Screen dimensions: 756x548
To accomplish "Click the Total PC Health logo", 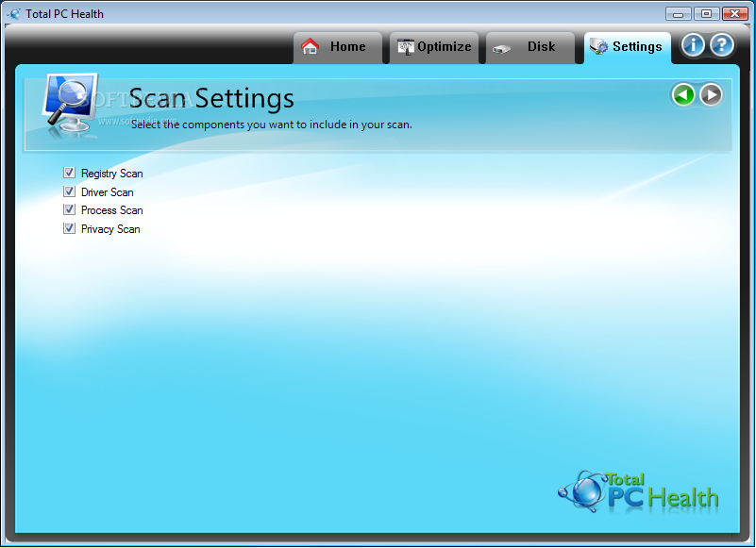I will (x=638, y=492).
